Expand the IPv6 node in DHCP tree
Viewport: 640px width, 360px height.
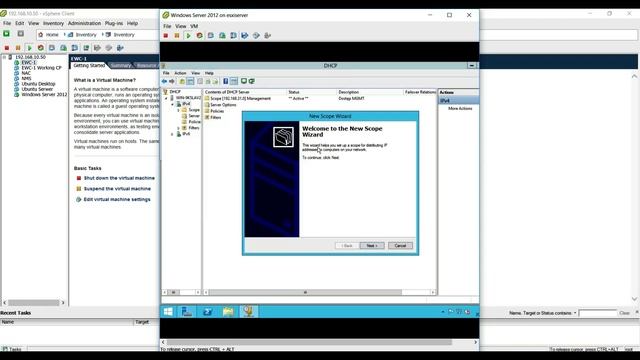pos(173,134)
